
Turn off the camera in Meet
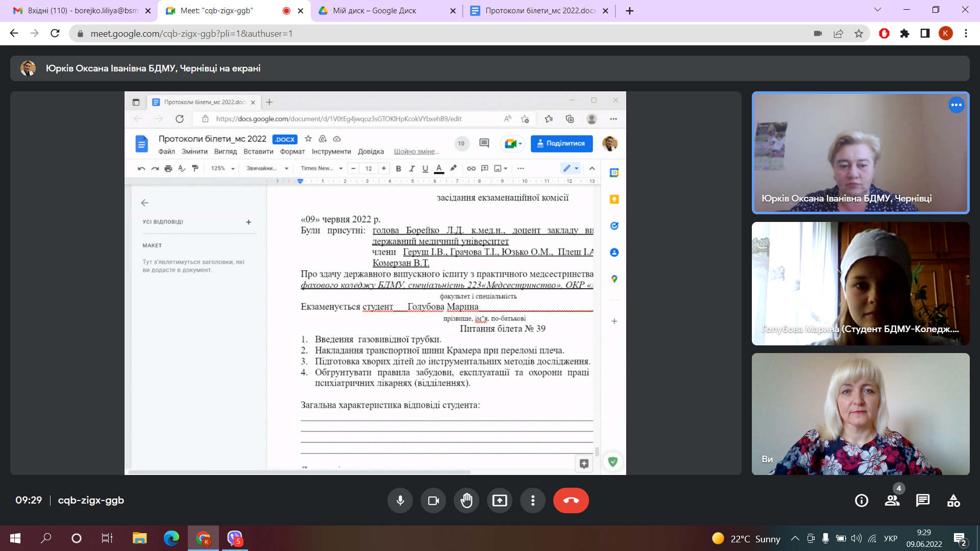coord(433,500)
